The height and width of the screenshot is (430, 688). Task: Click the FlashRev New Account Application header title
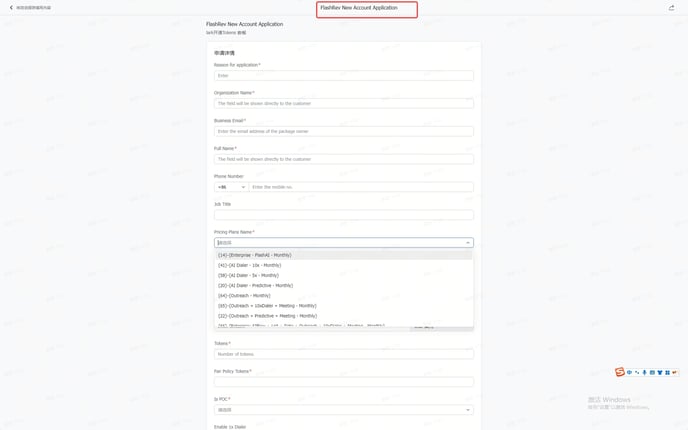pos(359,8)
